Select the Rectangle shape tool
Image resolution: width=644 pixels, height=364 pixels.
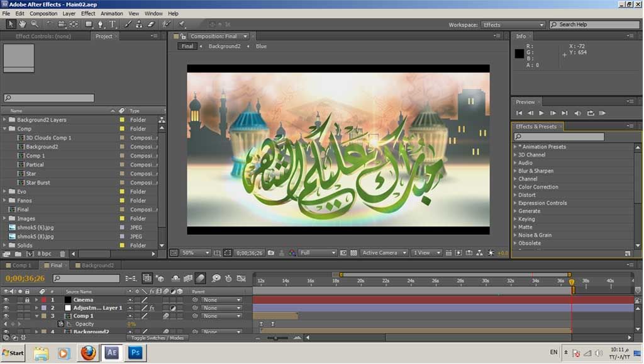click(88, 25)
